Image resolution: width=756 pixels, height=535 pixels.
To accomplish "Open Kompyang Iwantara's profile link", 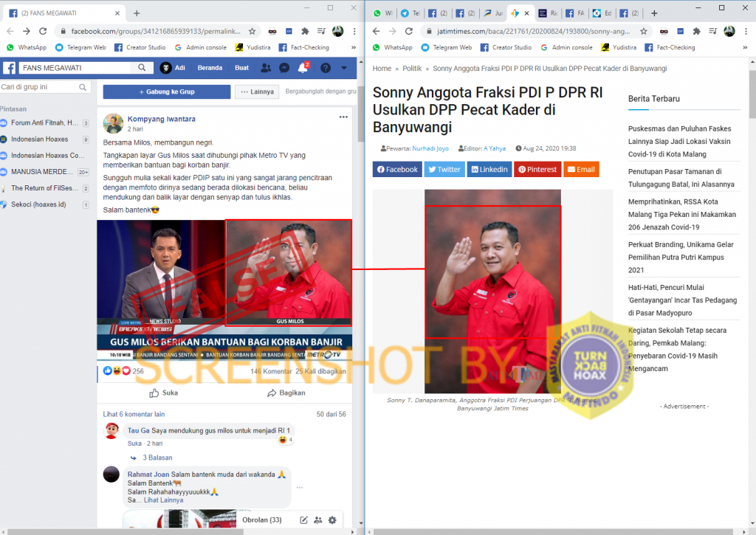I will pos(161,119).
